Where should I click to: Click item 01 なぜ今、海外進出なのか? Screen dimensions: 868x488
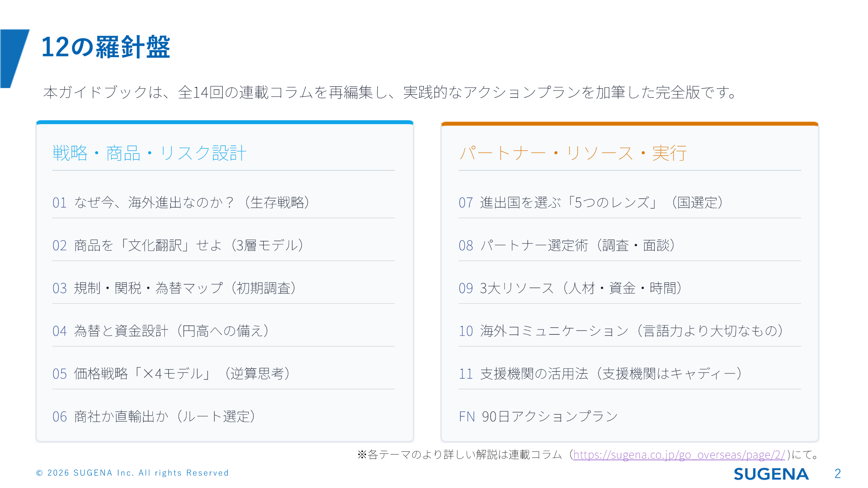coord(180,203)
